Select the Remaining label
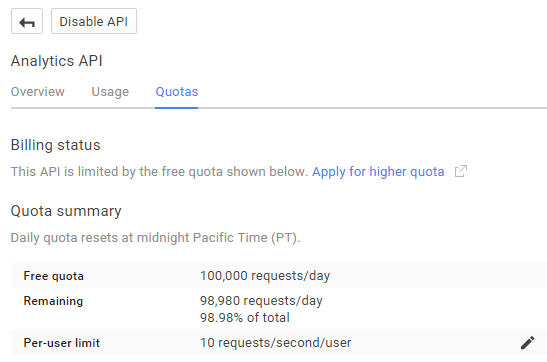The width and height of the screenshot is (547, 362). coord(53,301)
